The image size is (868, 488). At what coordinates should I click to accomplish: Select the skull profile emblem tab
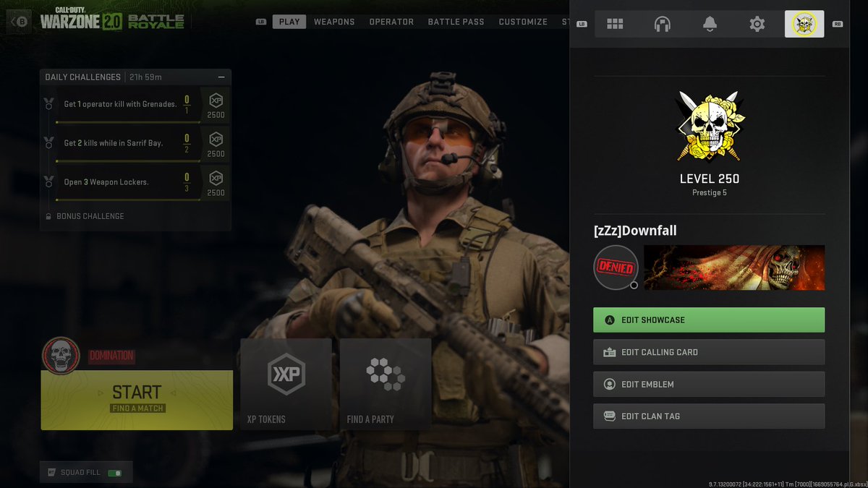pos(804,24)
